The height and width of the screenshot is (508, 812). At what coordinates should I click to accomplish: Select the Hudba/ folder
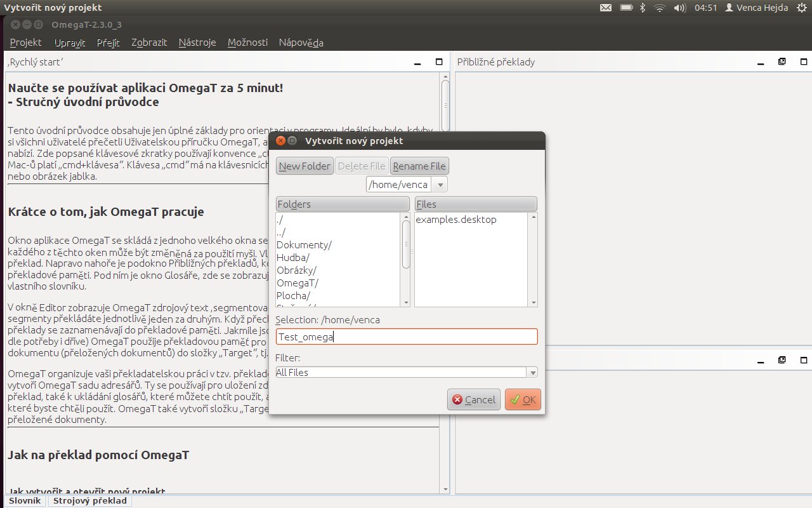click(x=338, y=257)
